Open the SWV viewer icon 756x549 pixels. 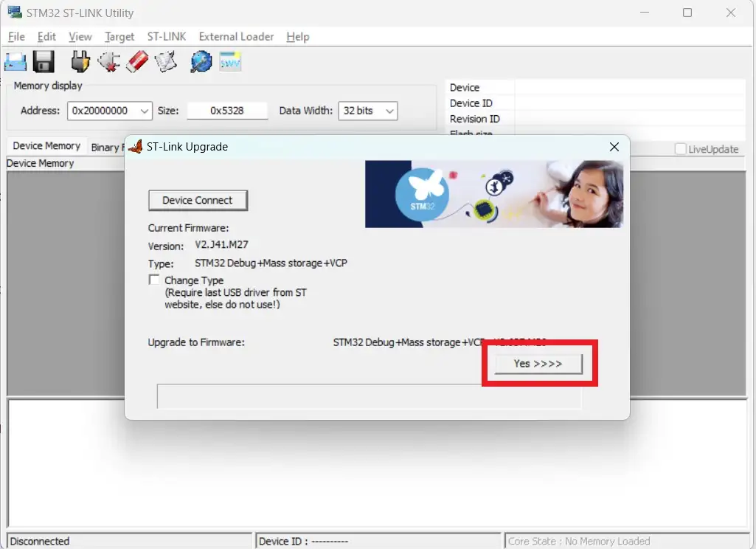click(x=230, y=62)
